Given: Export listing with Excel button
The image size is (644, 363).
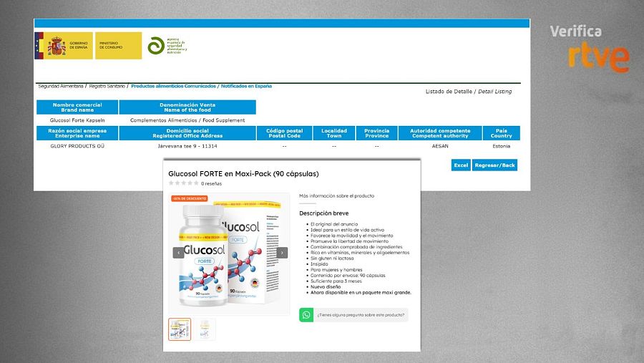Looking at the screenshot, I should [461, 165].
